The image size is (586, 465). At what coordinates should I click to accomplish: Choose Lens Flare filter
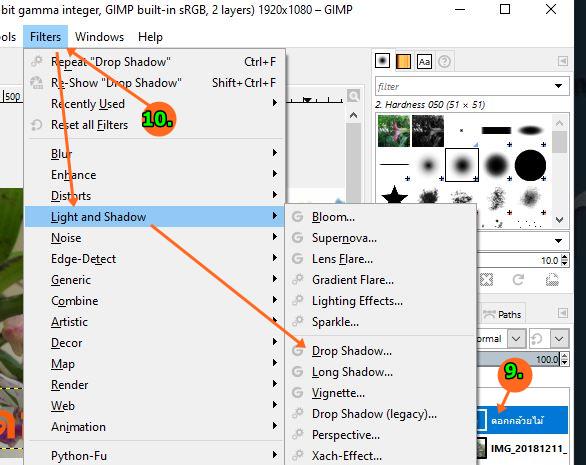click(x=380, y=258)
